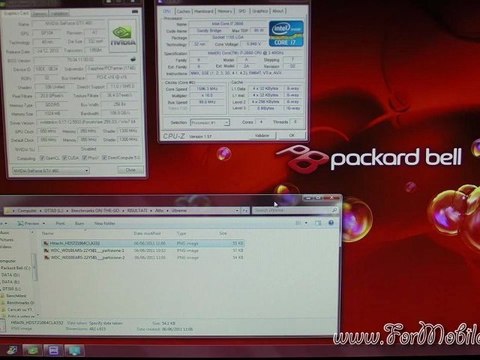Viewport: 480px width, 360px height.
Task: Switch to the Caches tab in CPU-Z
Action: click(183, 11)
